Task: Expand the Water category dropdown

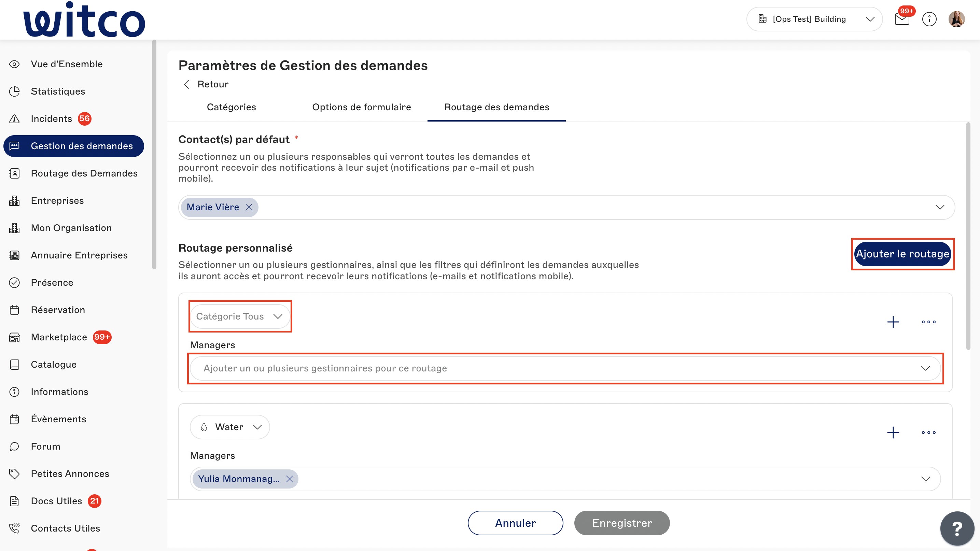Action: (230, 427)
